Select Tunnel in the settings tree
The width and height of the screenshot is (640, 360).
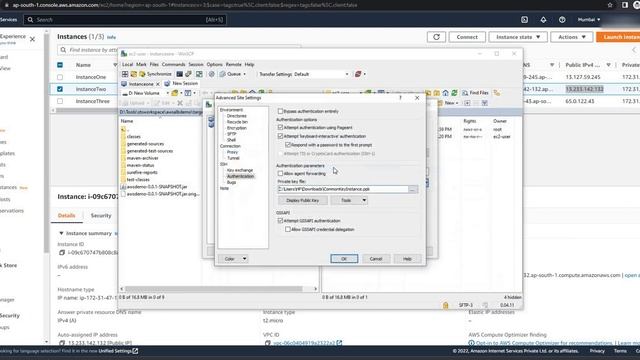point(233,158)
